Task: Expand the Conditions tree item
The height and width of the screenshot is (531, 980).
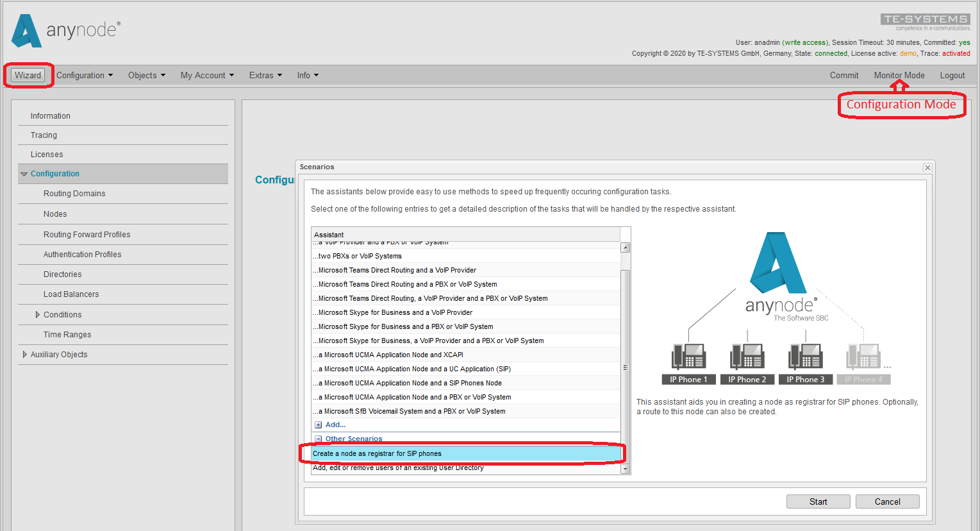Action: coord(38,315)
